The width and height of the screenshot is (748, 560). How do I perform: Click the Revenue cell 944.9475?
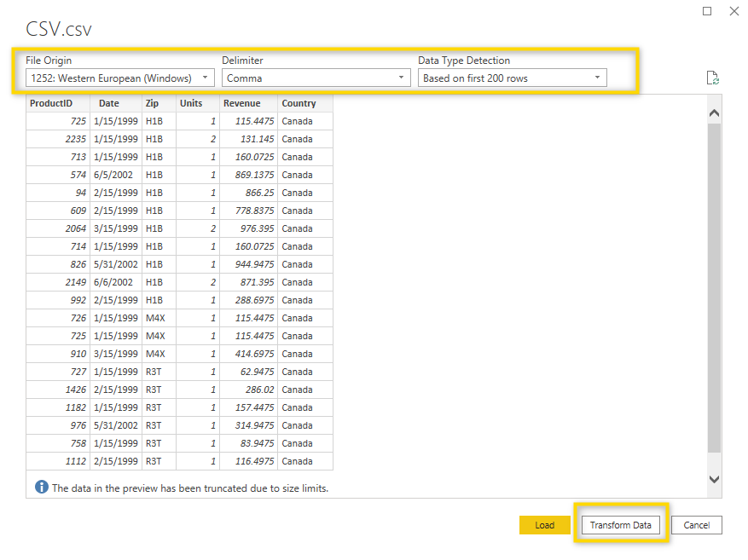[x=248, y=264]
